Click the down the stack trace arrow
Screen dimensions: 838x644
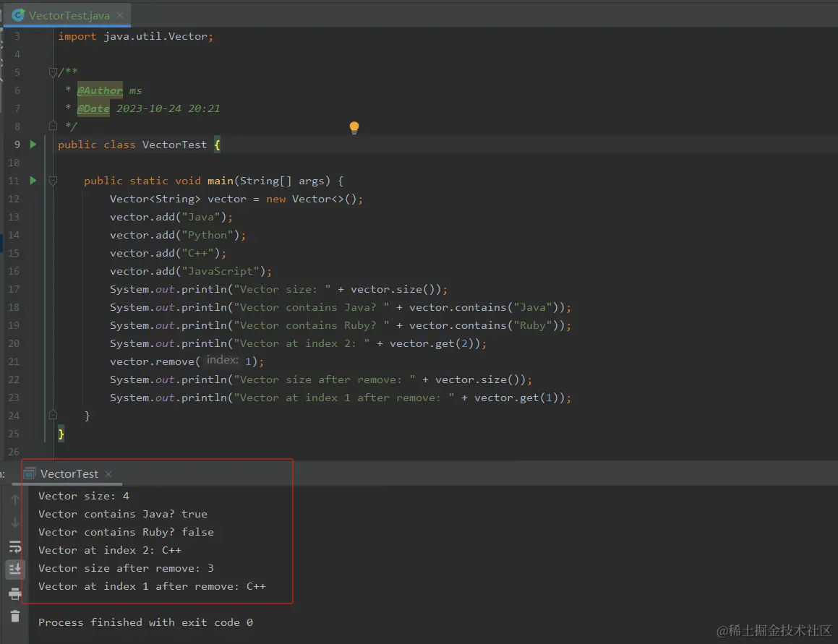pyautogui.click(x=15, y=522)
